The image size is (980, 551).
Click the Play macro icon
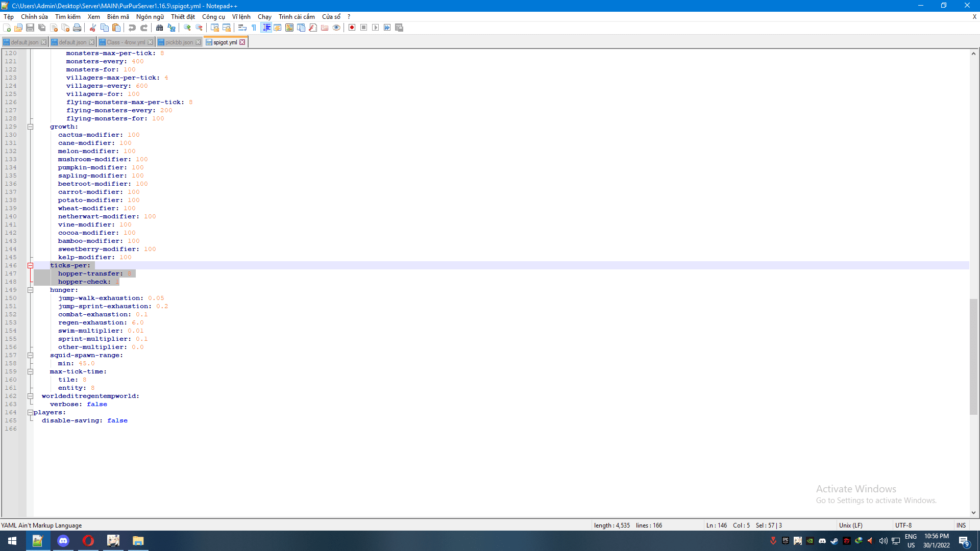point(376,28)
